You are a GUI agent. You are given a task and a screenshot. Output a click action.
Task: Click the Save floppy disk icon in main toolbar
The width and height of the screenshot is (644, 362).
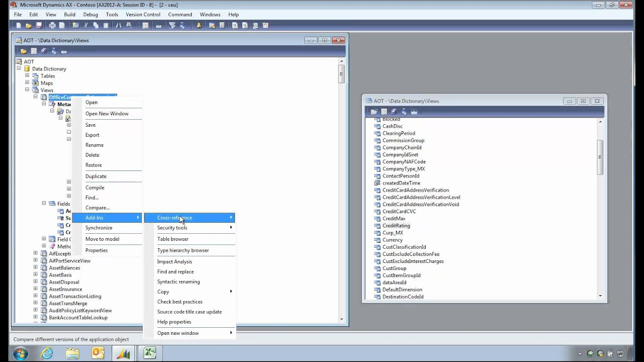[x=39, y=26]
